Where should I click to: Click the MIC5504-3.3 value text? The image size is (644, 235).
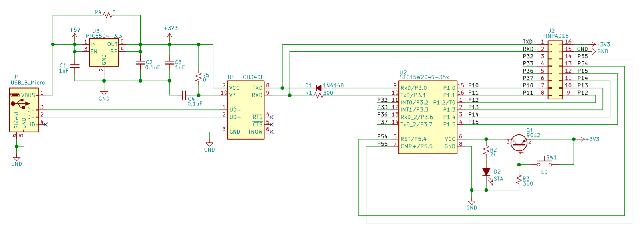(104, 36)
